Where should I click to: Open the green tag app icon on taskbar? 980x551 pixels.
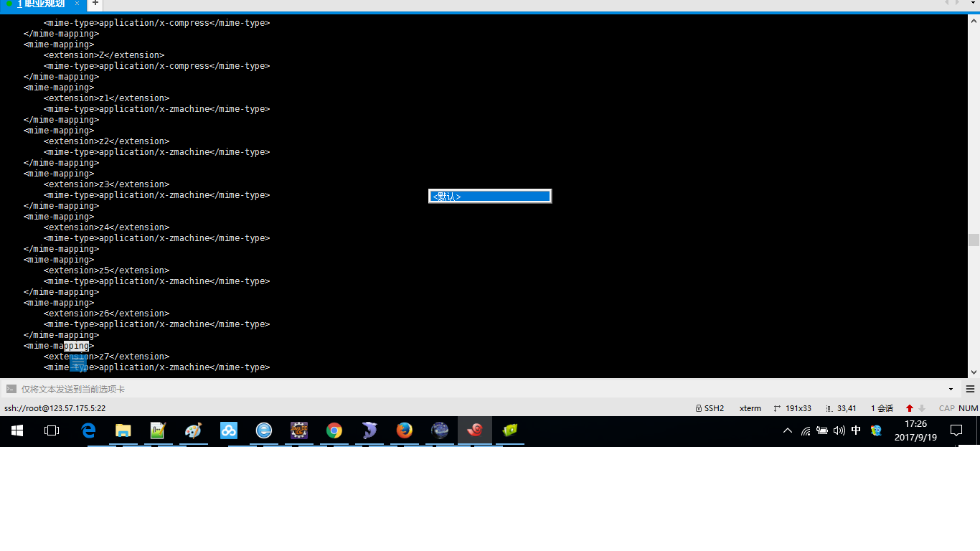click(510, 430)
